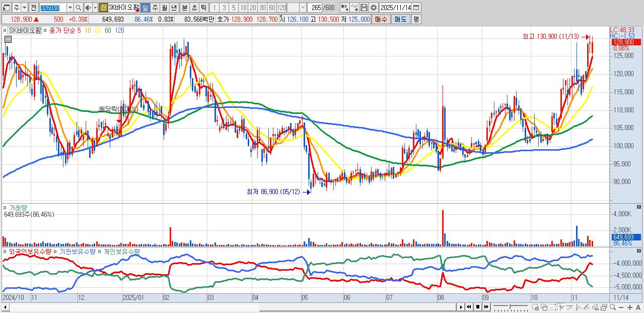Click the 기관보유수량 blue legend marker
This screenshot has width=644, height=313.
coord(55,252)
